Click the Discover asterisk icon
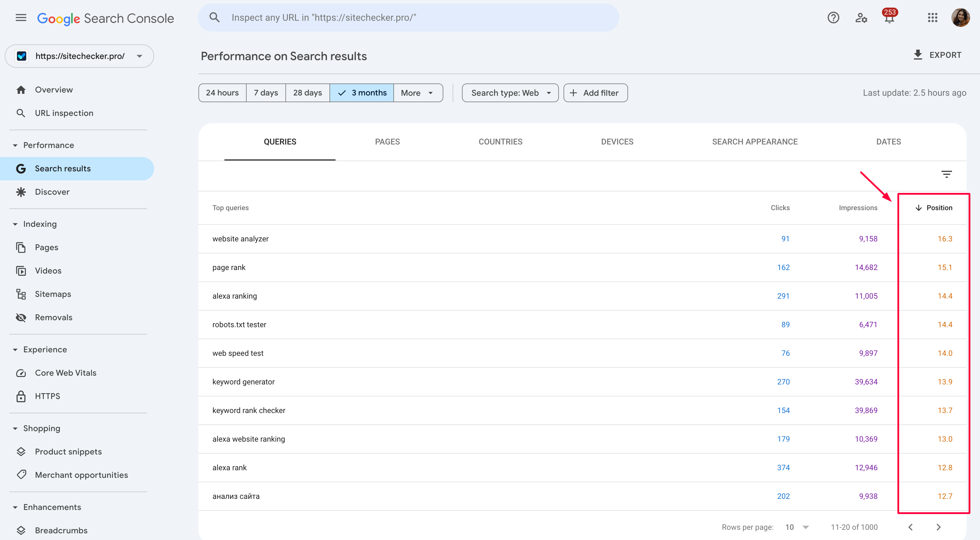 pos(21,192)
